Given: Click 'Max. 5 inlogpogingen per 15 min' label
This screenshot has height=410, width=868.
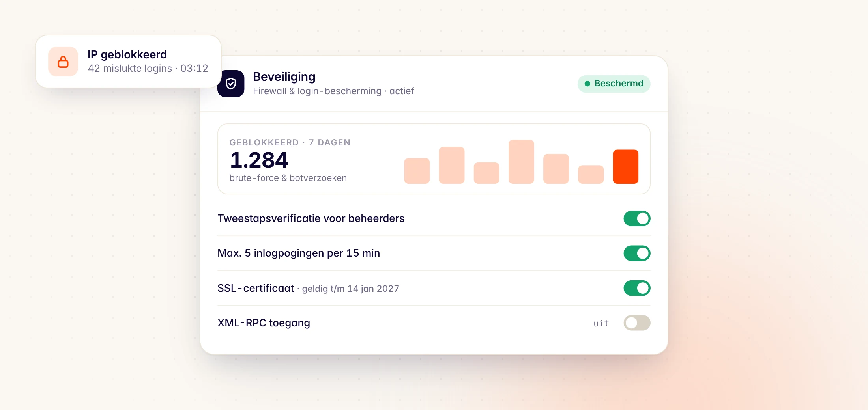Looking at the screenshot, I should (x=299, y=253).
